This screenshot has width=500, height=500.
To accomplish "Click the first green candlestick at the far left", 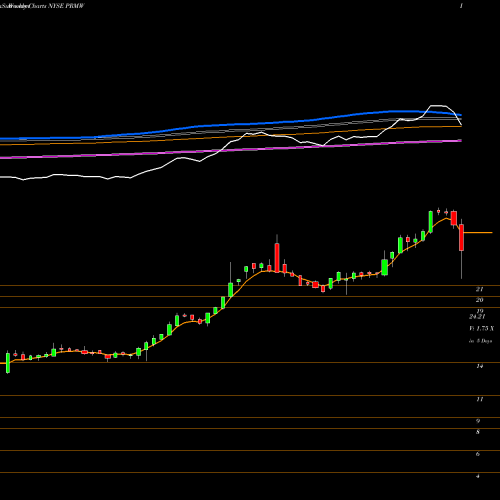I will (x=8, y=363).
